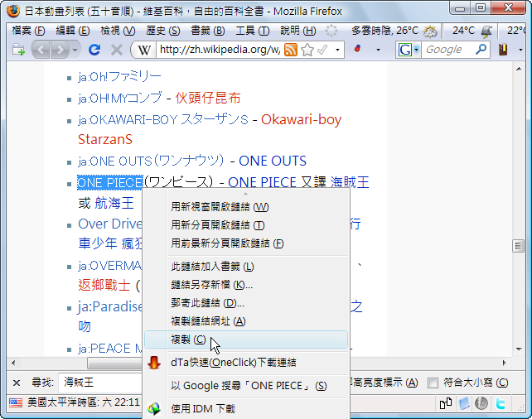This screenshot has height=419, width=532.
Task: Click the find bar 尋找 text field
Action: [100, 383]
